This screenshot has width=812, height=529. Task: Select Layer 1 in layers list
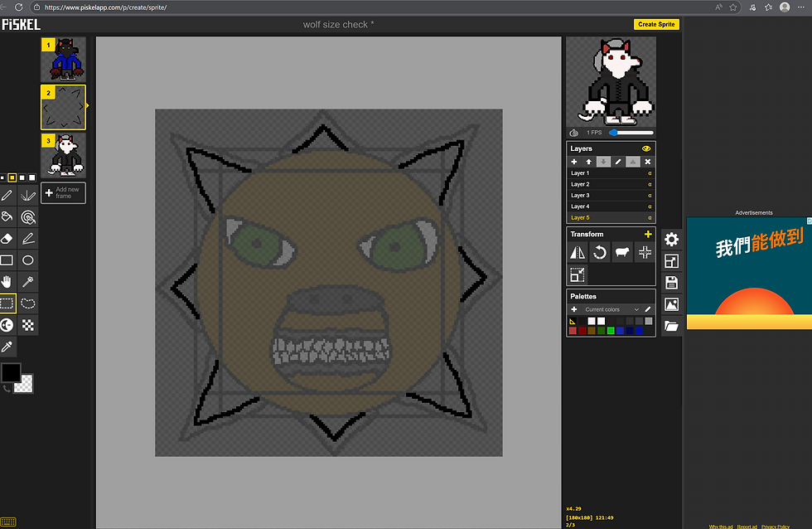(611, 173)
